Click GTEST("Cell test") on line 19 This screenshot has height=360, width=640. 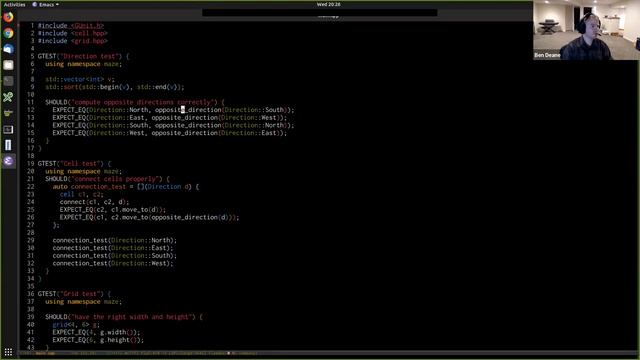pos(74,163)
